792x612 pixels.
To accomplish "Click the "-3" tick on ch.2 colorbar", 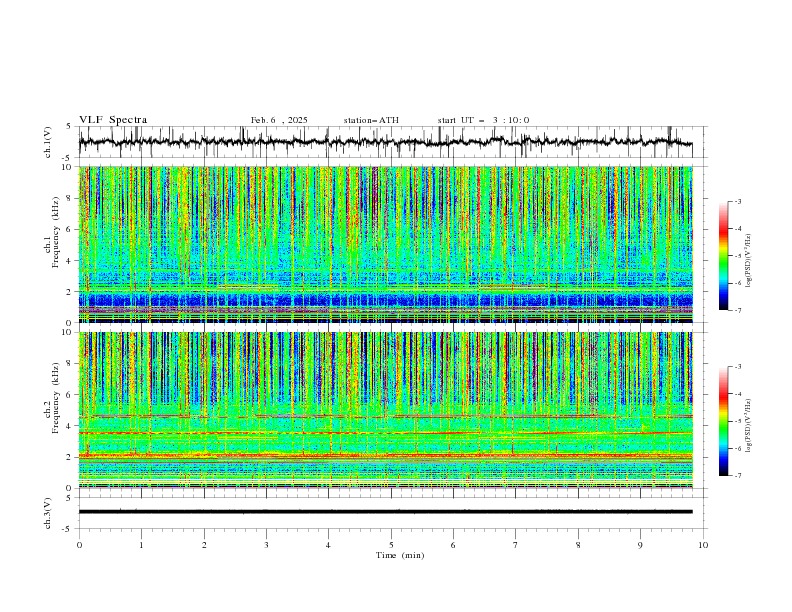I will tap(738, 367).
